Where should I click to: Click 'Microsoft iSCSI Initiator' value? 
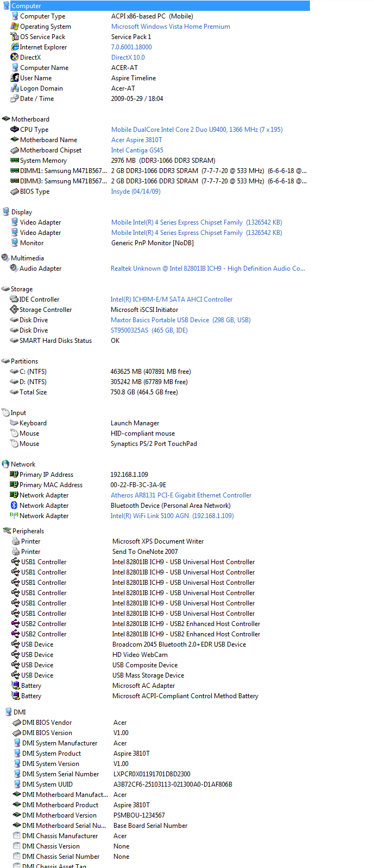pyautogui.click(x=144, y=310)
